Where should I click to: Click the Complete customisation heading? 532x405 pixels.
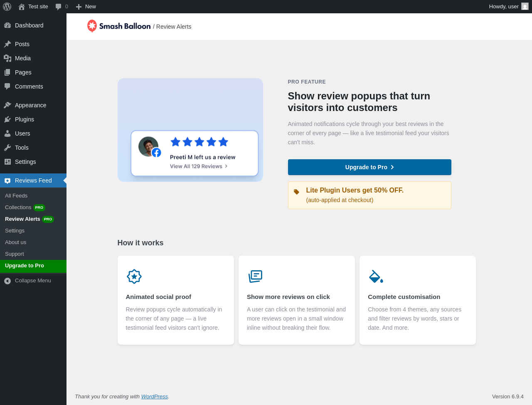click(x=404, y=297)
